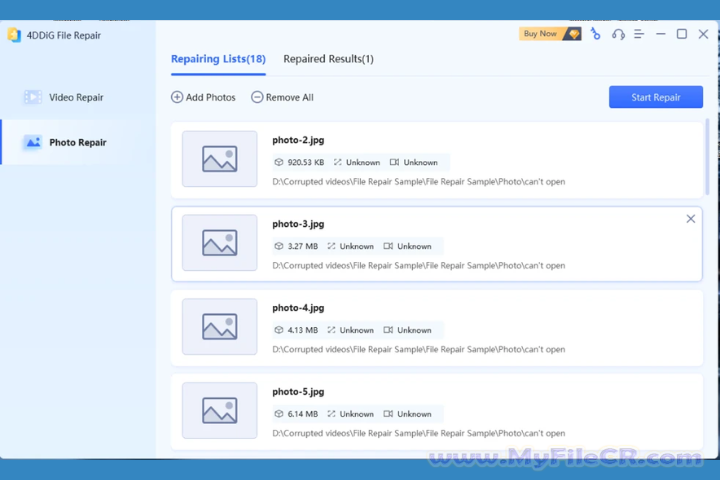Click the Remove All button
Screen dimensions: 720x480
tap(282, 97)
